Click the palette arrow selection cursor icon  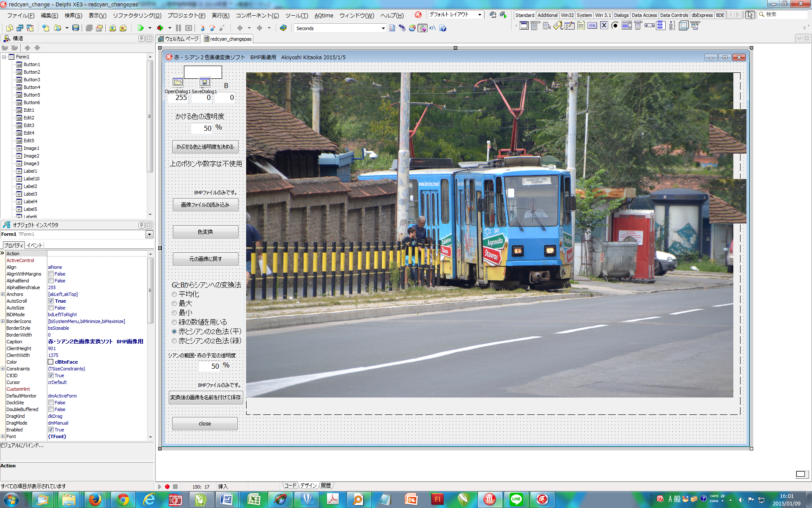point(750,15)
